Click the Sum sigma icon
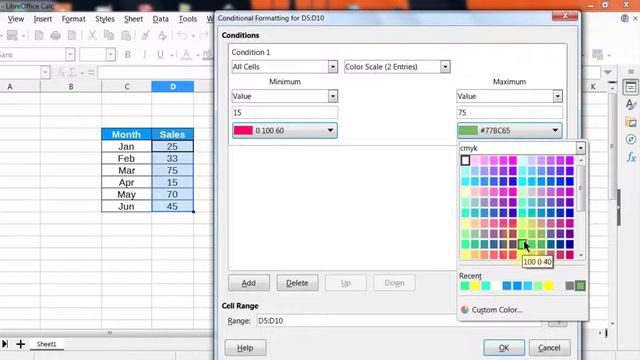 pyautogui.click(x=73, y=73)
